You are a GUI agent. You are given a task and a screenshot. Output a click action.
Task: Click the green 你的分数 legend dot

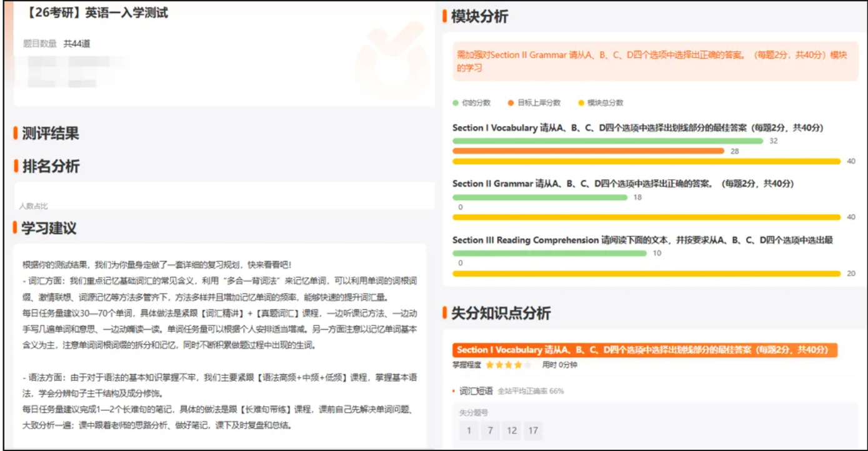[x=456, y=103]
